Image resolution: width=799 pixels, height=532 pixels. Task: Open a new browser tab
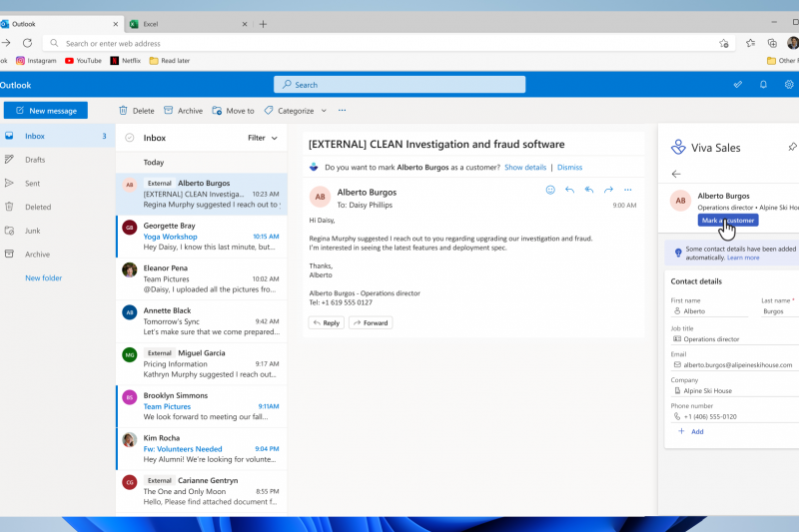263,24
